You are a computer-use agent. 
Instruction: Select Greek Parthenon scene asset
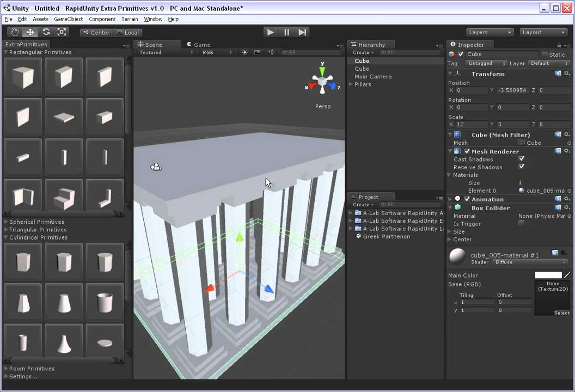[386, 236]
